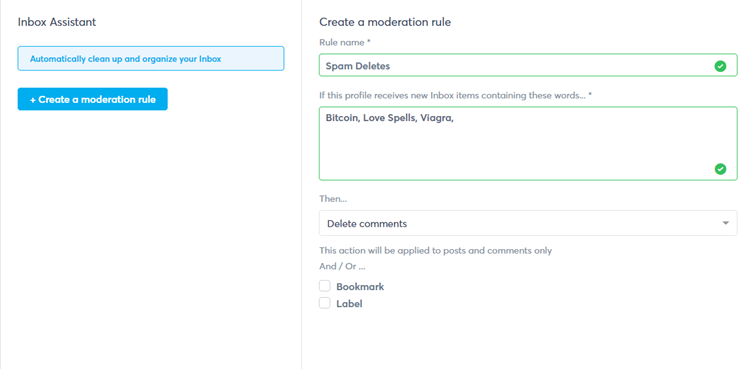
Task: Click the 'Bookmark' option label text
Action: pos(360,287)
